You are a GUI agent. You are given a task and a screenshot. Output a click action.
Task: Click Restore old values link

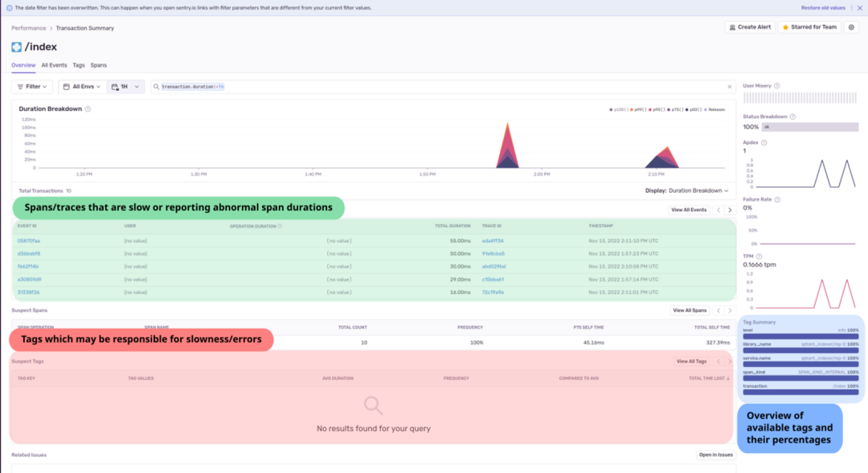(x=823, y=8)
